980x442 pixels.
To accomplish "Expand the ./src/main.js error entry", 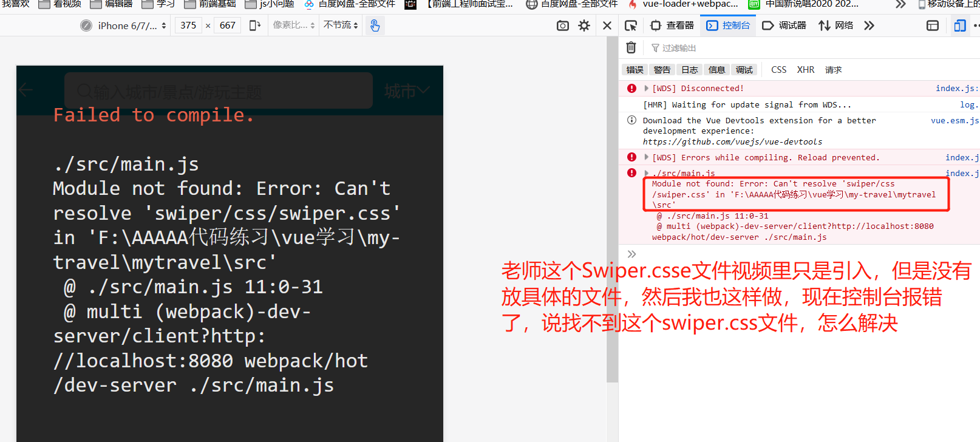I will [647, 174].
